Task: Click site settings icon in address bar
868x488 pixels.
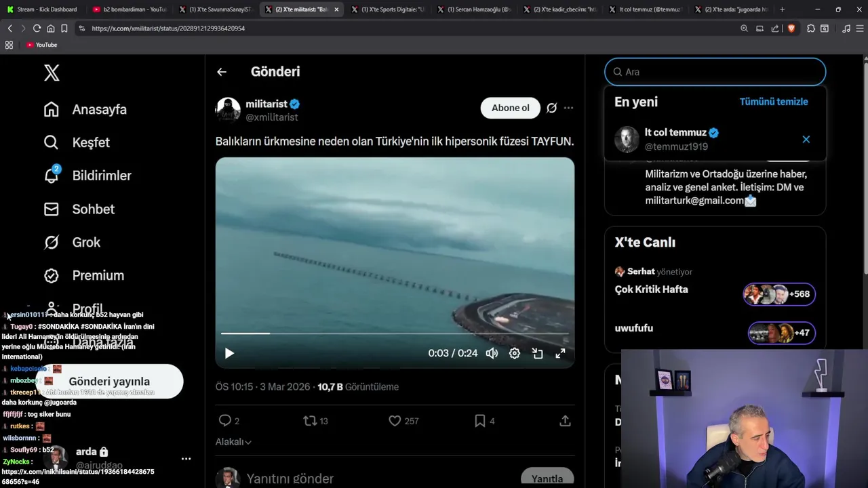Action: pyautogui.click(x=82, y=28)
